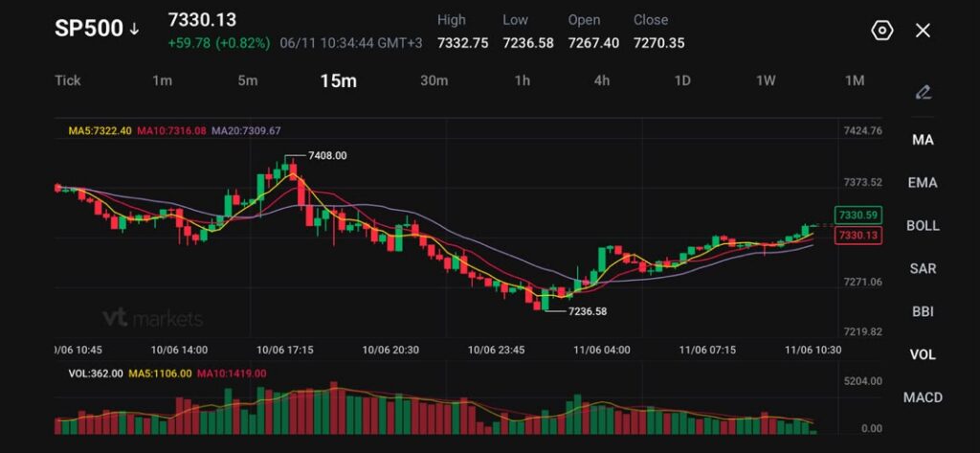Click green 7330.59 price tag
The image size is (980, 453).
tap(858, 215)
